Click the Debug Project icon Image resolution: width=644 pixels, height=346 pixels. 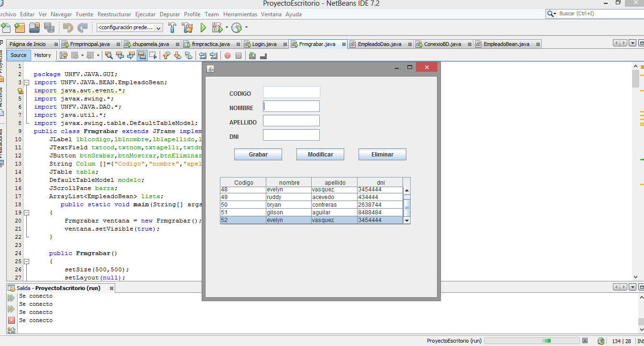(217, 28)
